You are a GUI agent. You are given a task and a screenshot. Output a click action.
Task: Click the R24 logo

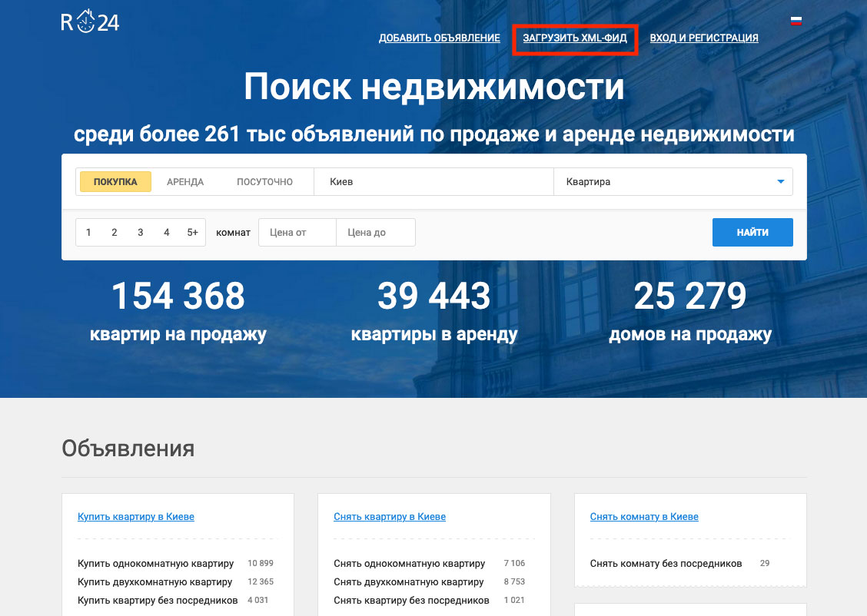click(x=90, y=22)
